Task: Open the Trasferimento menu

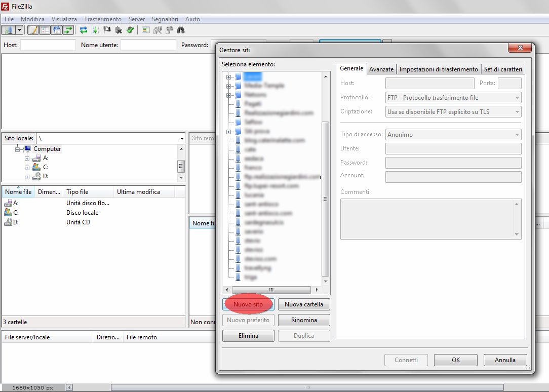Action: (103, 19)
